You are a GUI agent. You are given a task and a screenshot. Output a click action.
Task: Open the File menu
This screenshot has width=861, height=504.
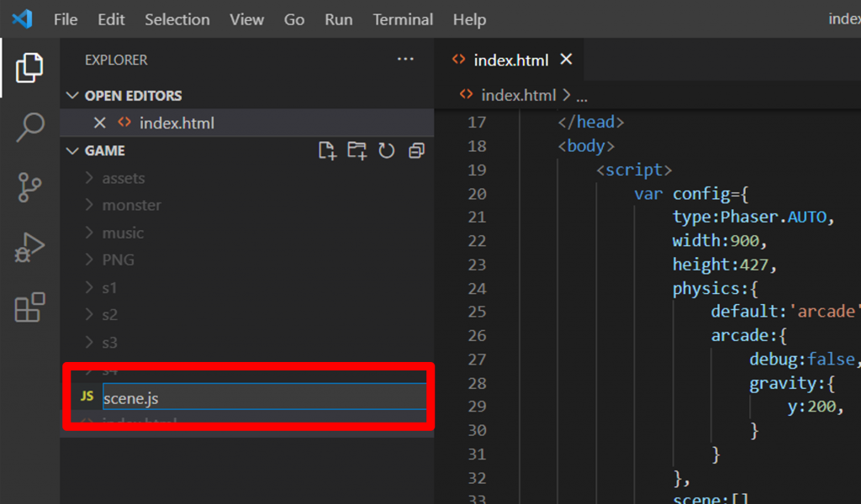[x=66, y=20]
